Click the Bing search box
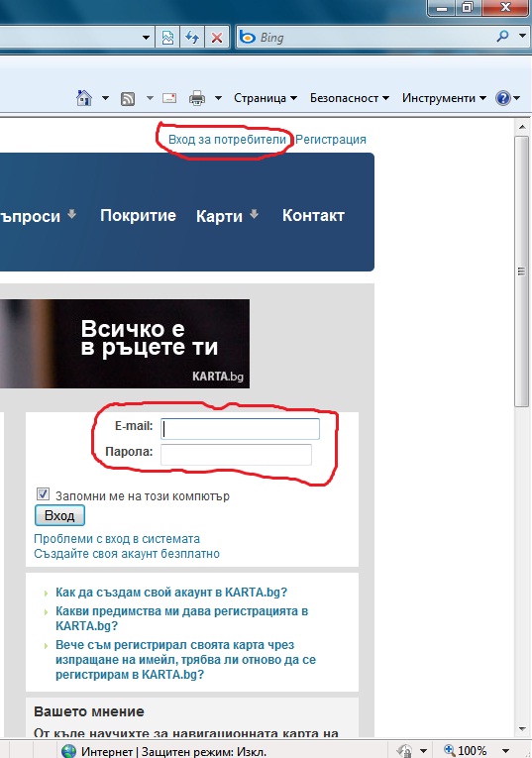The image size is (532, 758). click(x=374, y=38)
